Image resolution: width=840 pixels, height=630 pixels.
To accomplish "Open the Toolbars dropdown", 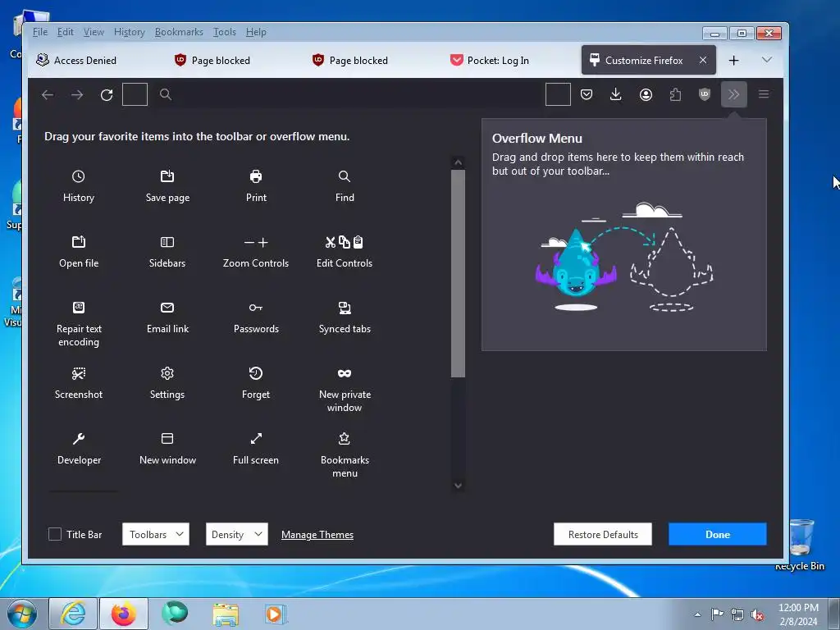I will (x=155, y=534).
